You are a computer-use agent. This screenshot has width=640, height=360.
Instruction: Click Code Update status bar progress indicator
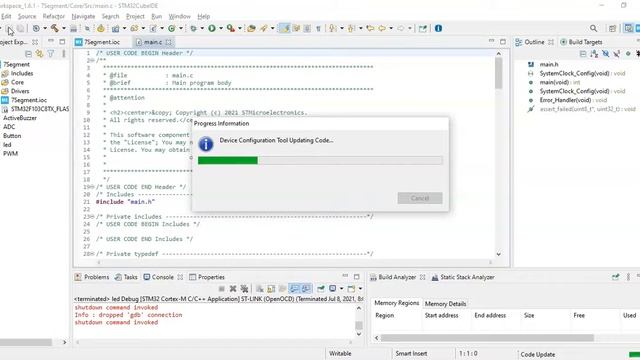point(634,354)
